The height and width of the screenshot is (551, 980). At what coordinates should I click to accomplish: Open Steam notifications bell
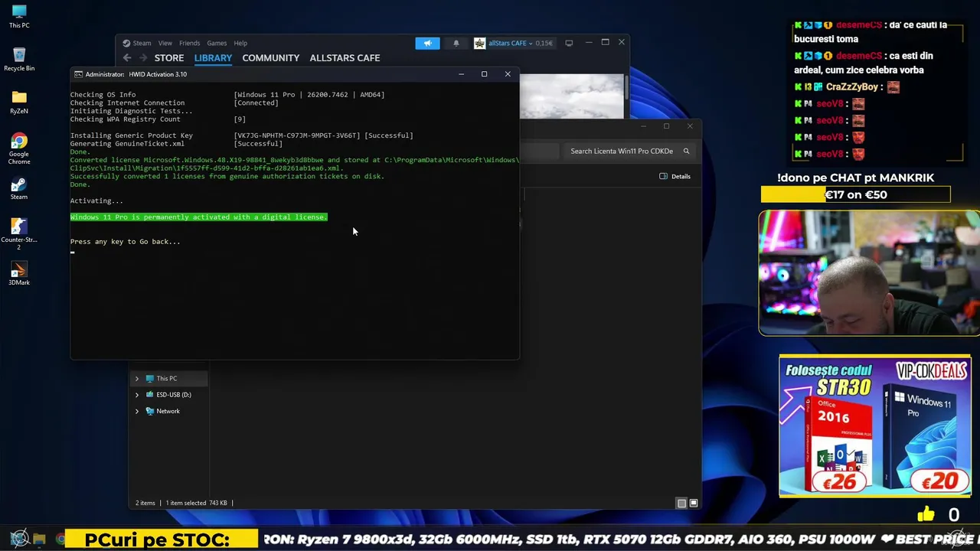[456, 43]
